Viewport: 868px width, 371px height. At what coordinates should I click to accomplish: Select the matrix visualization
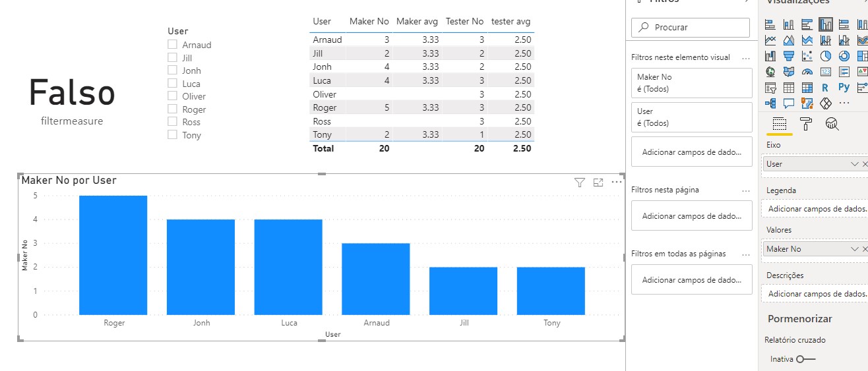807,88
